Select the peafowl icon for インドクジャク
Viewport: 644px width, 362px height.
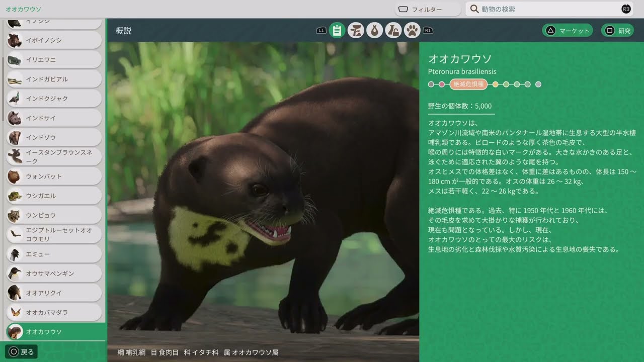[x=14, y=99]
